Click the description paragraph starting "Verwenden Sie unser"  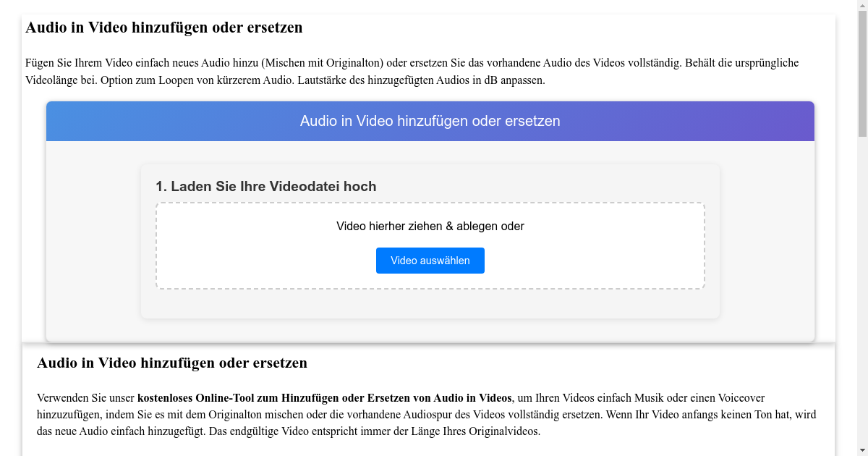(x=427, y=414)
